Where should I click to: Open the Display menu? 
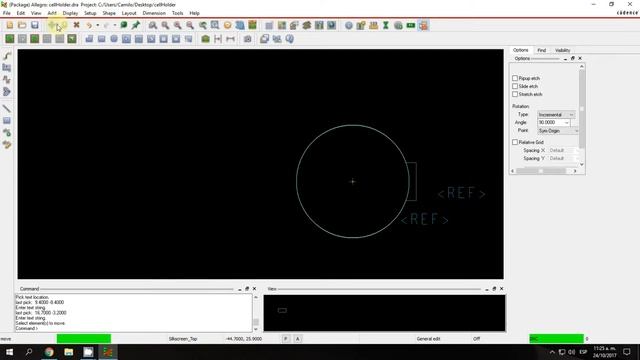click(70, 13)
